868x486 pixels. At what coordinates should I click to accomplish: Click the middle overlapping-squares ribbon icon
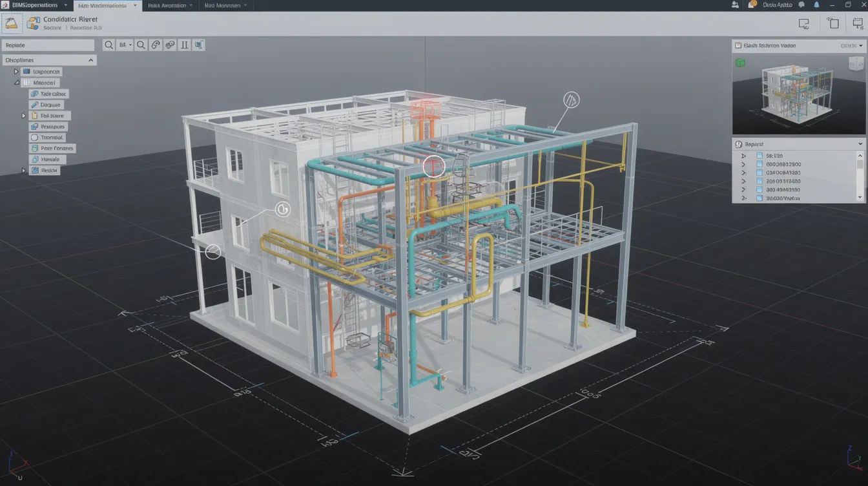click(x=833, y=23)
